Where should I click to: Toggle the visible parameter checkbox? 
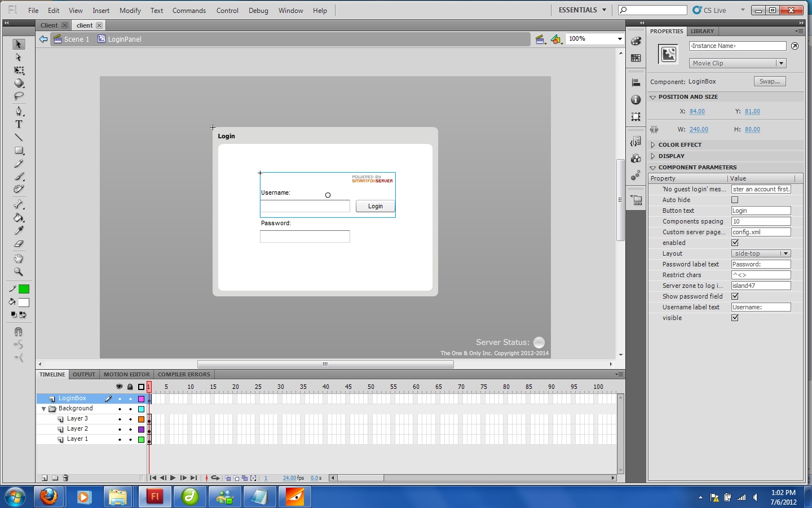coord(735,318)
